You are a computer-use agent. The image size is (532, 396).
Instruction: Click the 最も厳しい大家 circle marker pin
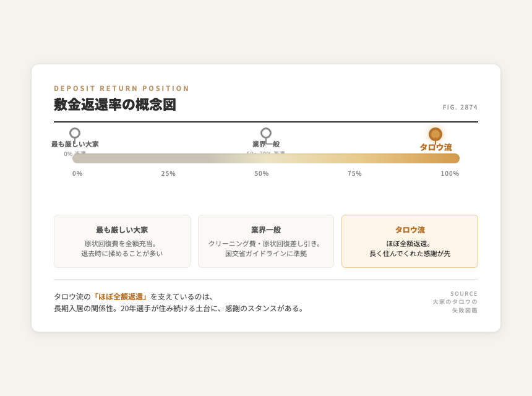click(75, 133)
